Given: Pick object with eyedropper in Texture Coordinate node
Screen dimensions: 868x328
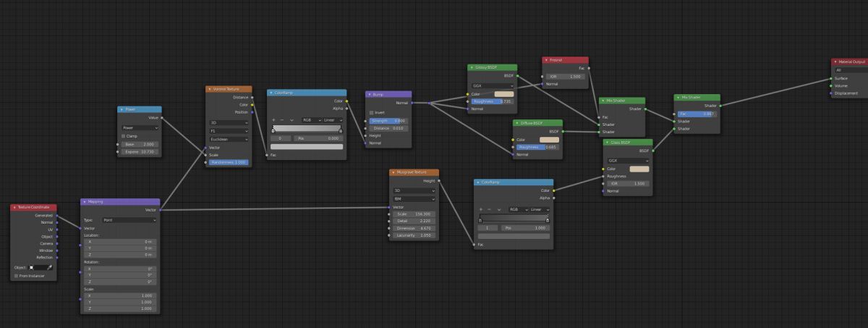Looking at the screenshot, I should pos(50,267).
